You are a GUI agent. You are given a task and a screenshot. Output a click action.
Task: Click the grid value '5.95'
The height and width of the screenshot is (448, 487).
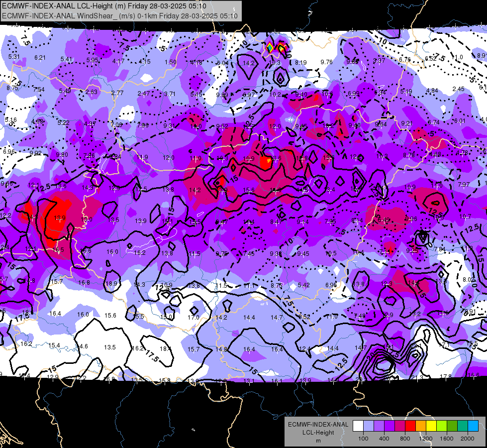tap(92, 60)
